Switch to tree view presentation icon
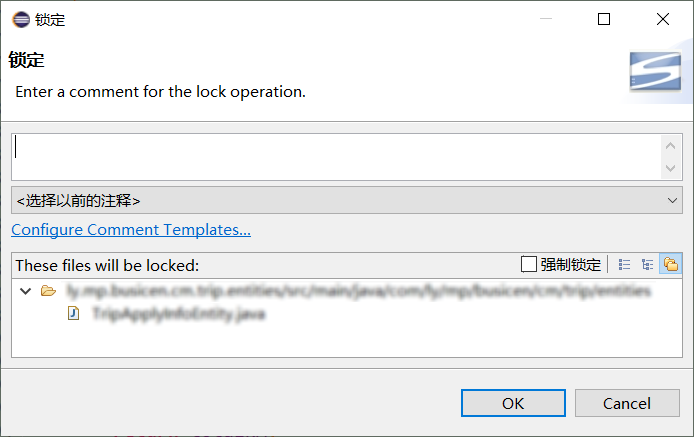 [x=648, y=265]
